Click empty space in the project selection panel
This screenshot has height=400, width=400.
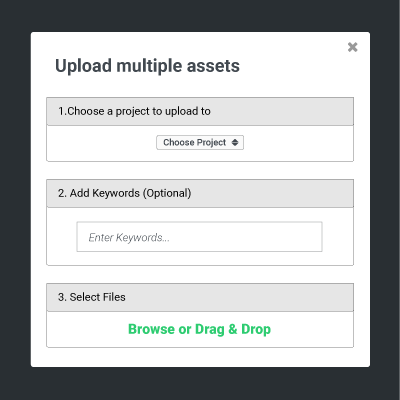(x=100, y=143)
